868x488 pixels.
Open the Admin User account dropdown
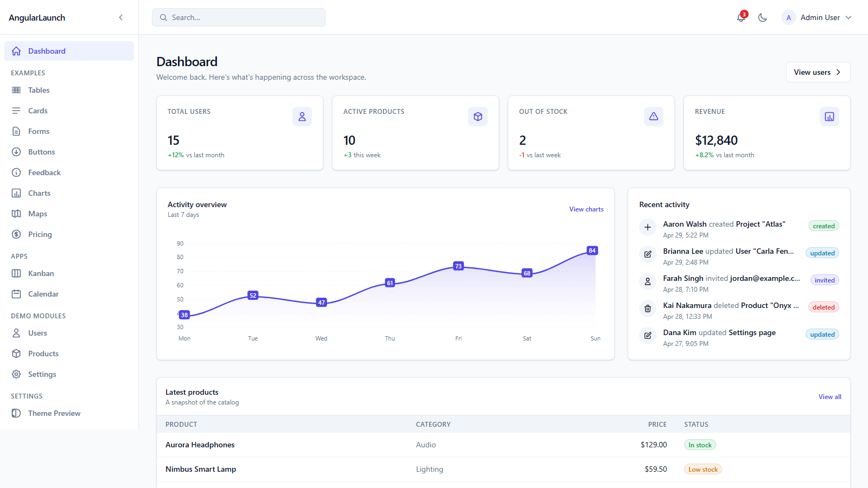[817, 17]
